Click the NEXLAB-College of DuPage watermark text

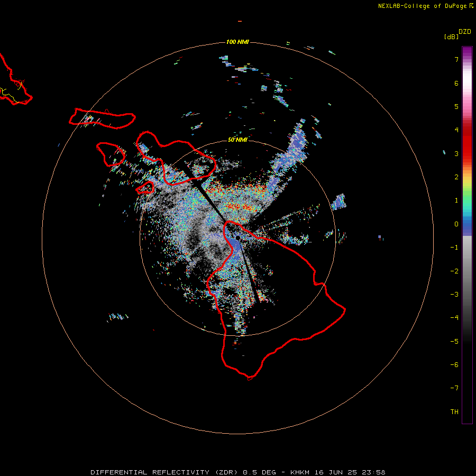point(422,6)
